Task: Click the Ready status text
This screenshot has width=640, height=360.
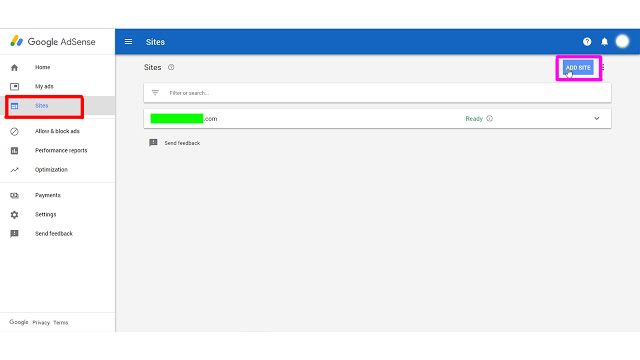Action: coord(474,119)
